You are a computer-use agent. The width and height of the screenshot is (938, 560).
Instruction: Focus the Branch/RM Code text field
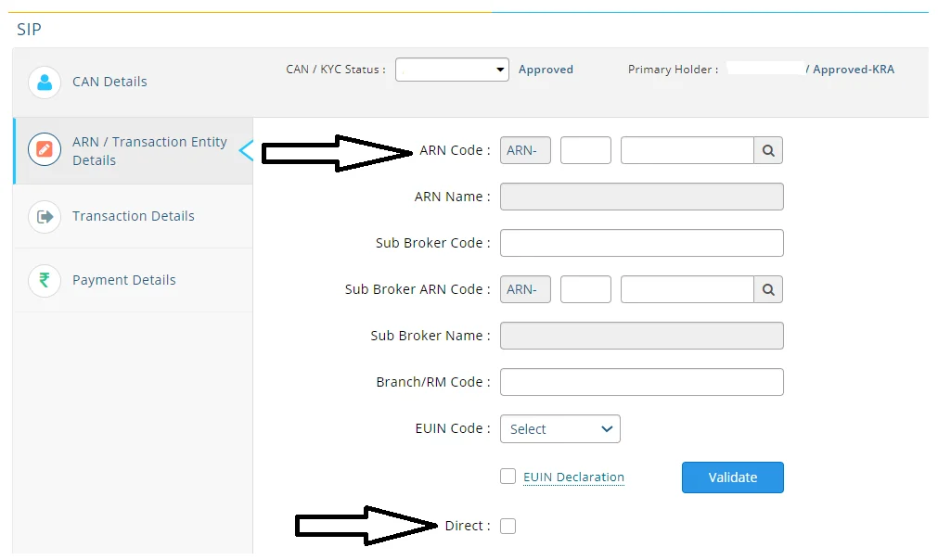tap(641, 382)
